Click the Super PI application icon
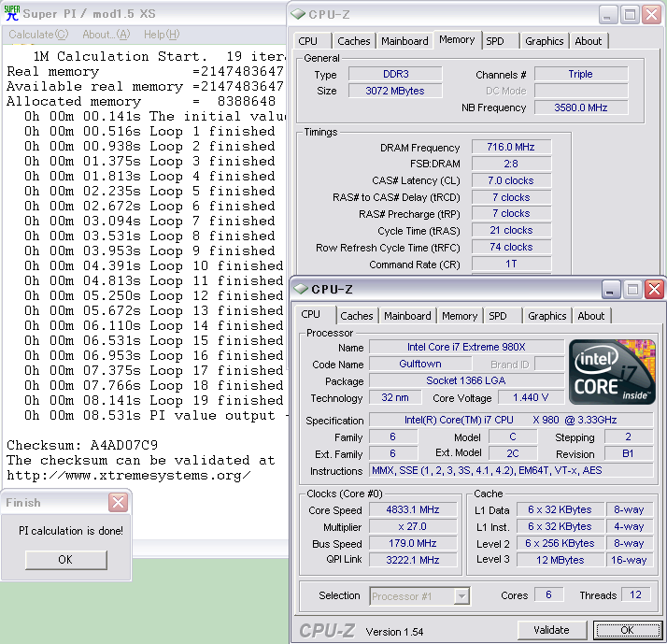This screenshot has height=644, width=667. (x=11, y=13)
